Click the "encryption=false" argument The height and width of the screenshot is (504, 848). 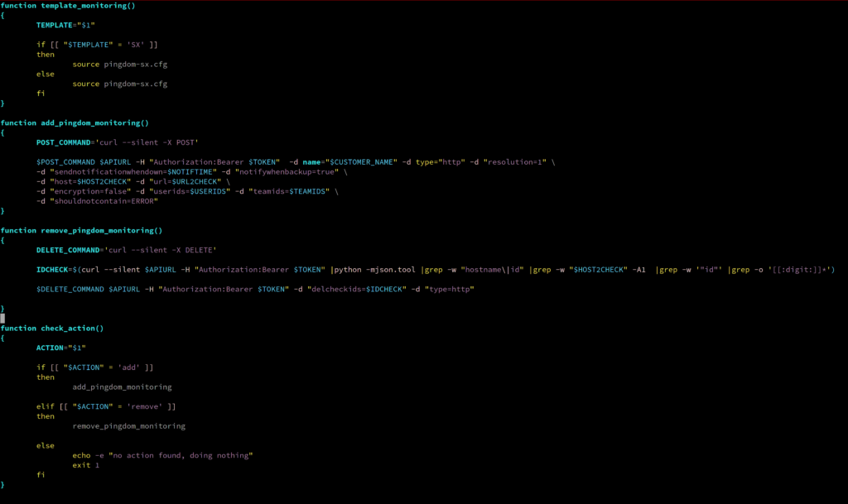pos(90,191)
